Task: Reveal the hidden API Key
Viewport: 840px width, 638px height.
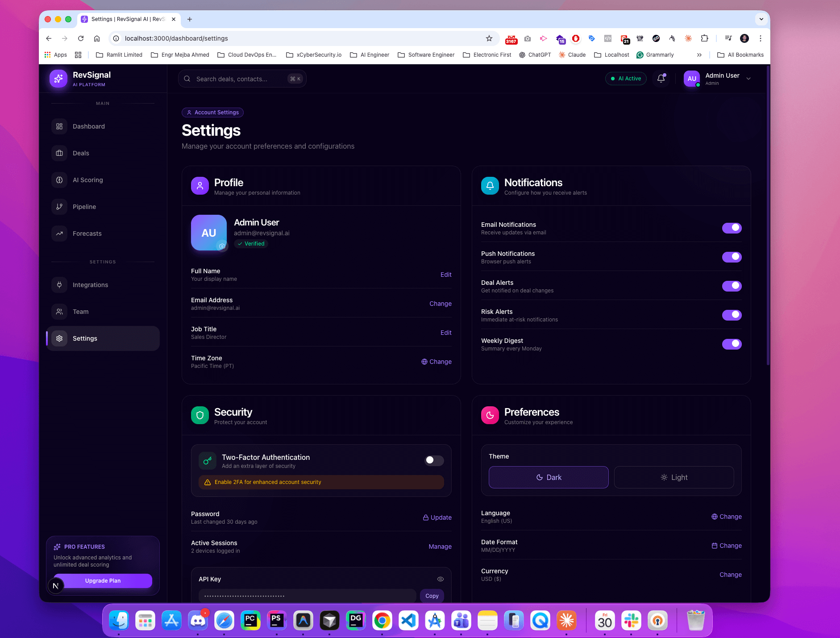Action: click(441, 579)
